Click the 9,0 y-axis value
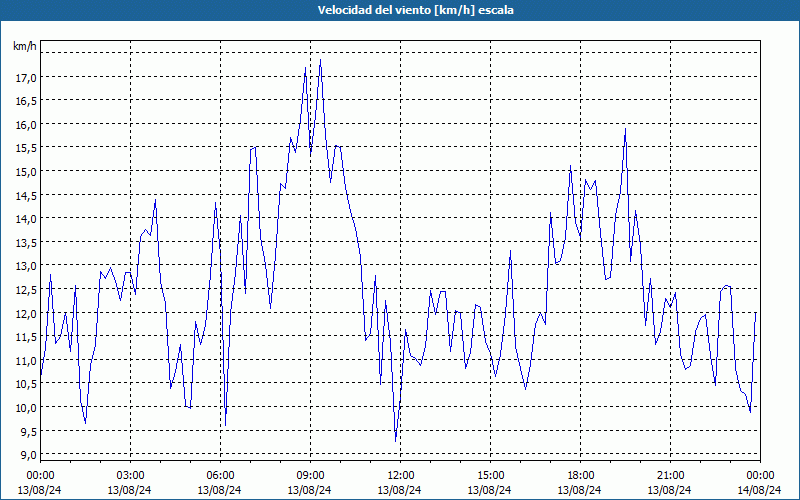800x500 pixels. coord(28,455)
